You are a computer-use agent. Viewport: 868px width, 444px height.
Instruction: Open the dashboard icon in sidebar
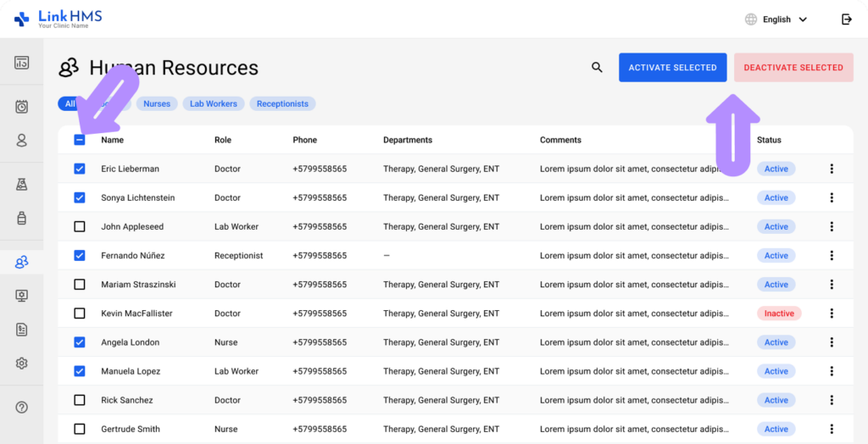point(21,63)
